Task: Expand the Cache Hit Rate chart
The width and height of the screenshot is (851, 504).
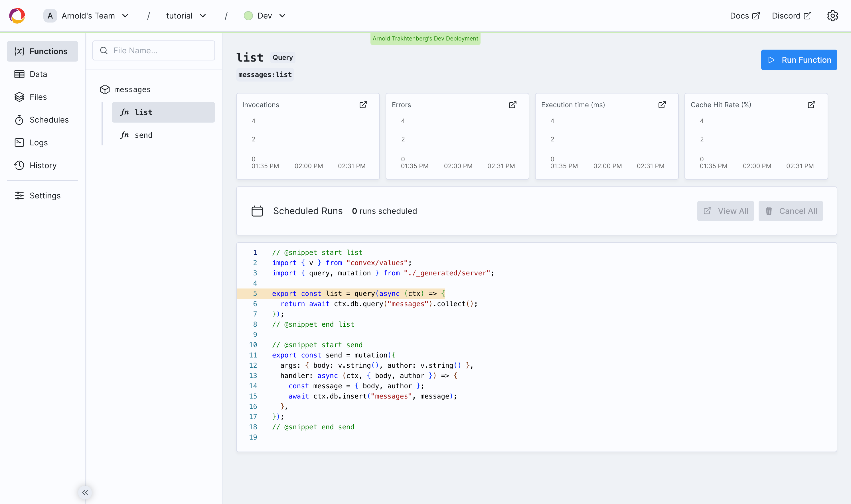Action: pyautogui.click(x=811, y=105)
